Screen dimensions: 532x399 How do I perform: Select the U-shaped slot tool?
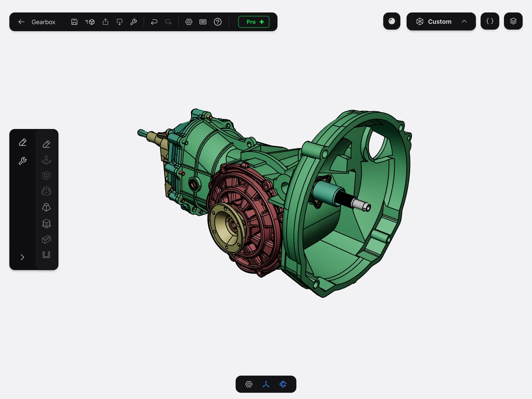click(x=46, y=255)
